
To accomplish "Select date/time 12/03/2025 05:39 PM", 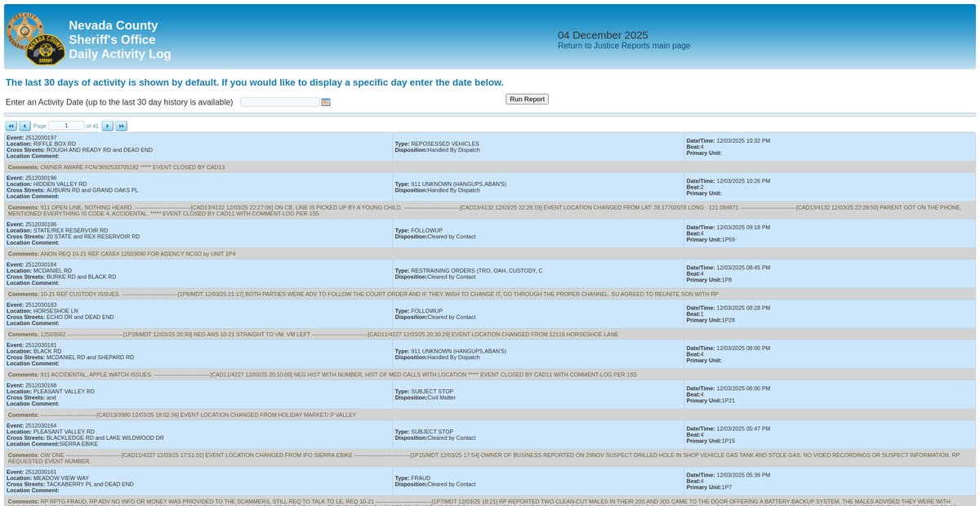I will [743, 475].
